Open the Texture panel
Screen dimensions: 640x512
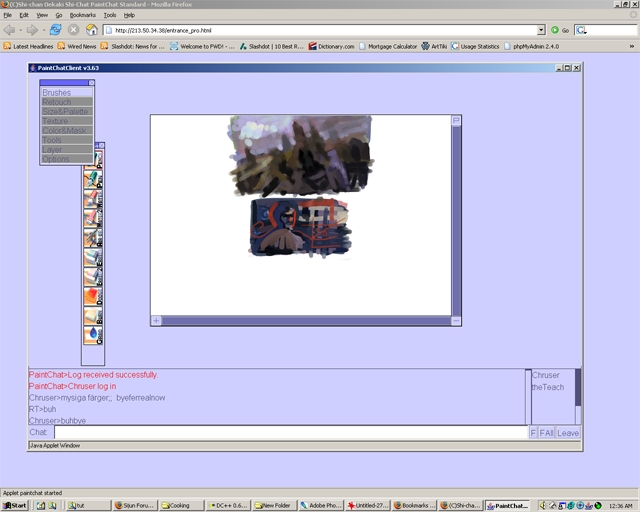click(67, 121)
